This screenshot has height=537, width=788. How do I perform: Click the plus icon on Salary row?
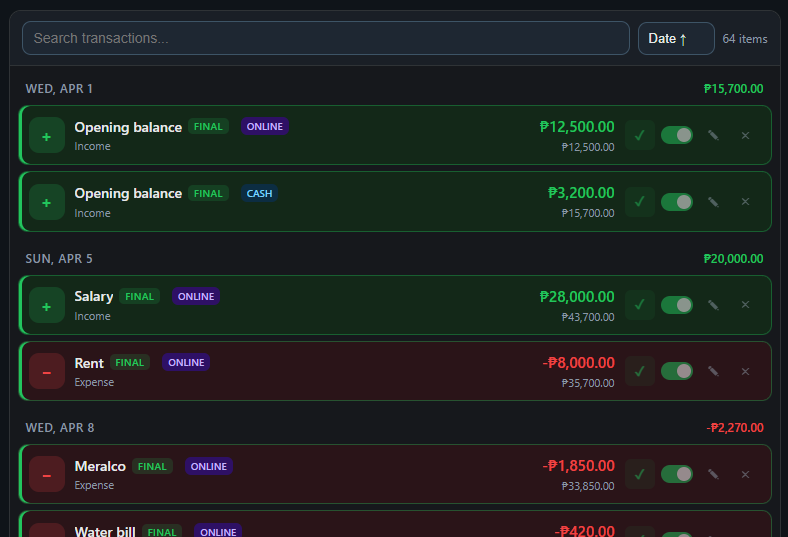click(47, 305)
